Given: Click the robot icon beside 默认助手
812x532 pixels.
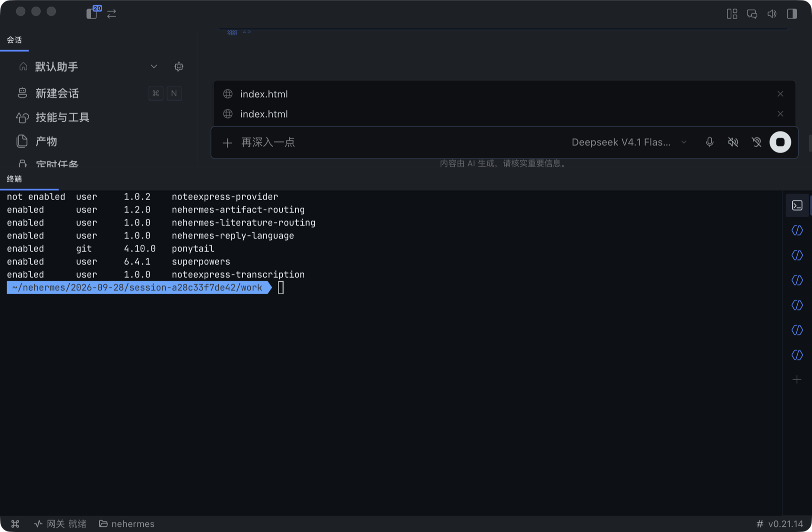Looking at the screenshot, I should pyautogui.click(x=179, y=67).
